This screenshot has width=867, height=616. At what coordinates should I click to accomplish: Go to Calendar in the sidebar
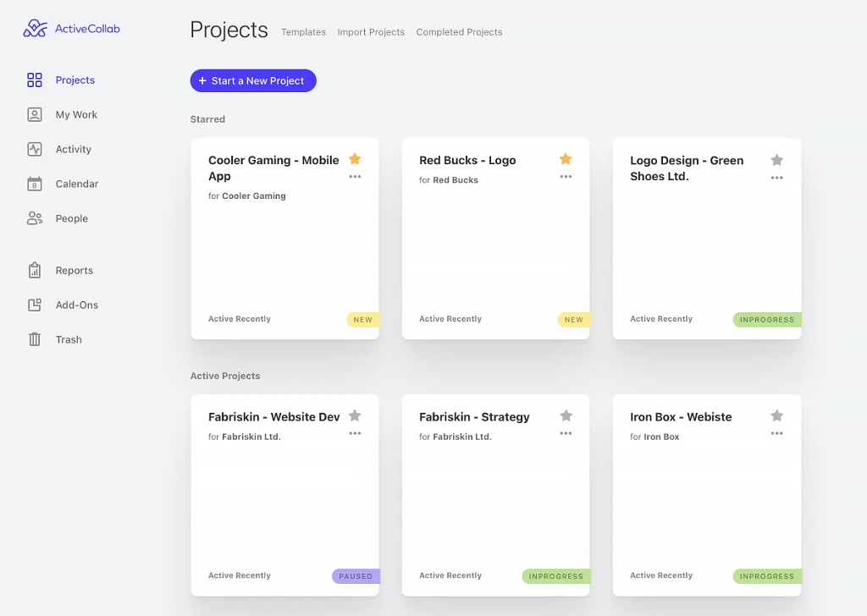(x=77, y=184)
